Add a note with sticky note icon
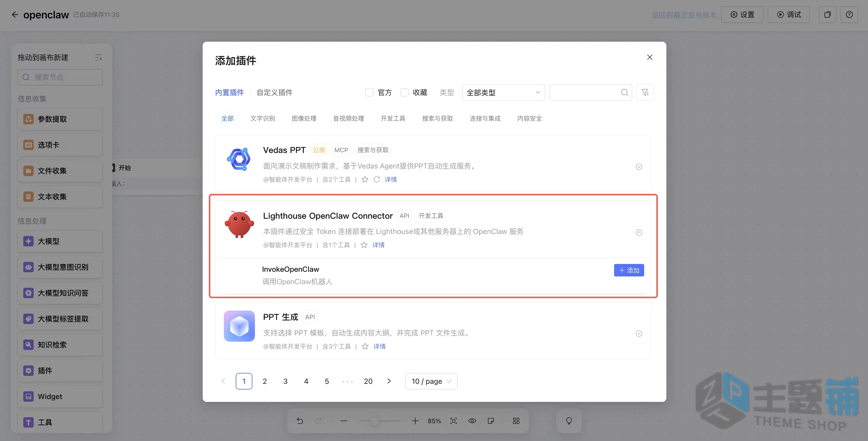Screen dimensions: 868x441 point(491,421)
